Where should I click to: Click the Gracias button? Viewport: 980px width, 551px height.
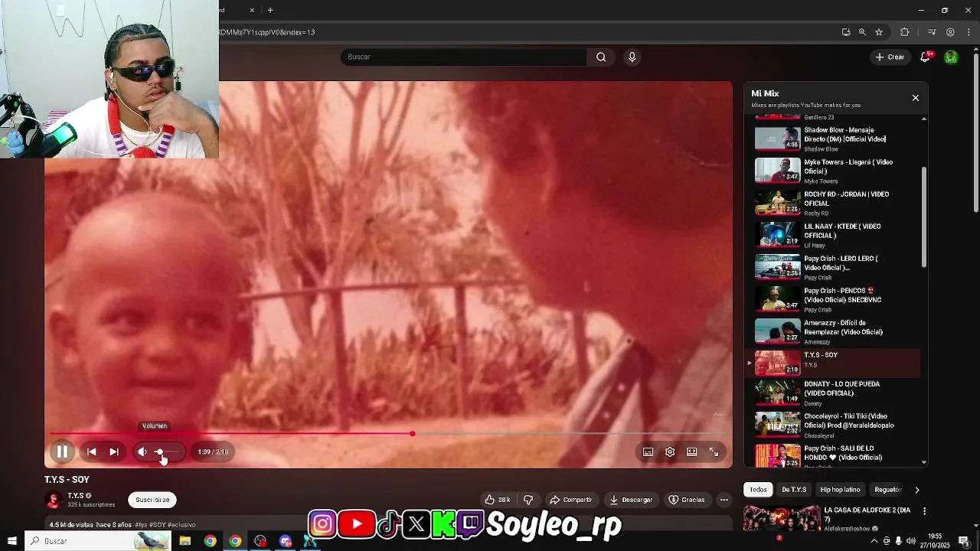687,500
